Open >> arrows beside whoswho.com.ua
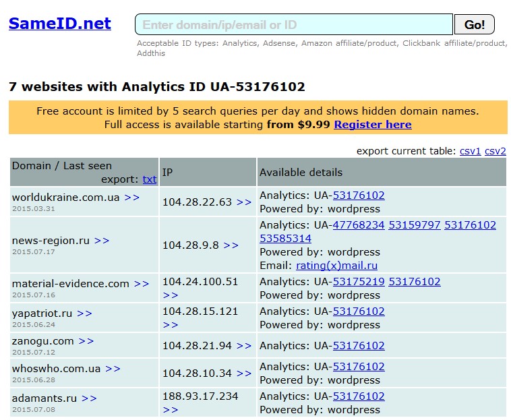Viewport: 511px width, 420px height. point(113,369)
